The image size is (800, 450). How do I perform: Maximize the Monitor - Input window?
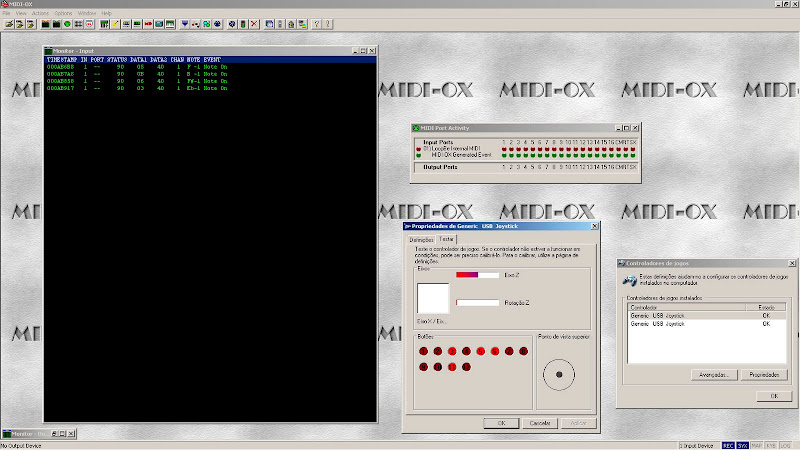363,51
